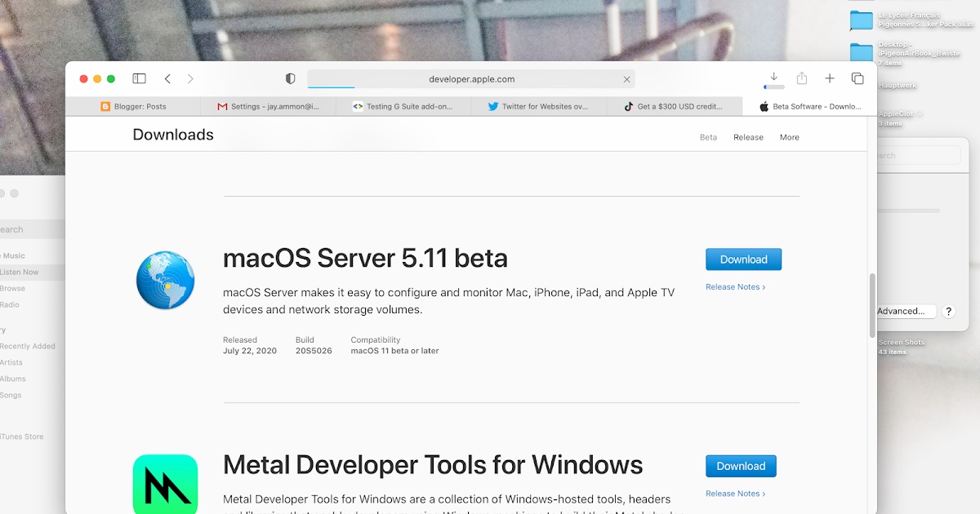Screen dimensions: 980x514
Task: Click the help question mark button
Action: (948, 312)
